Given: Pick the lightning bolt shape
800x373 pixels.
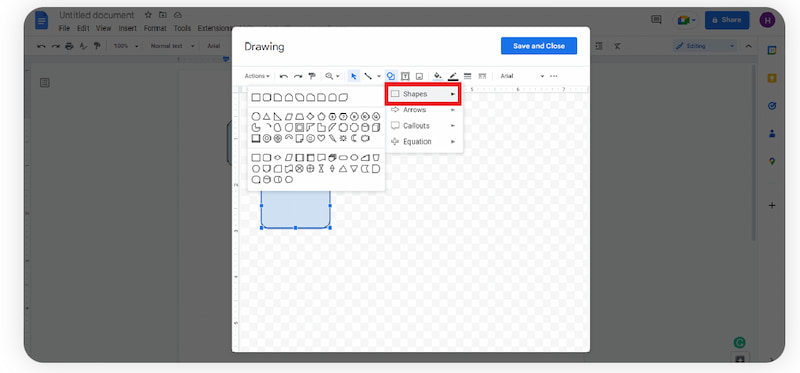Looking at the screenshot, I should coord(333,138).
